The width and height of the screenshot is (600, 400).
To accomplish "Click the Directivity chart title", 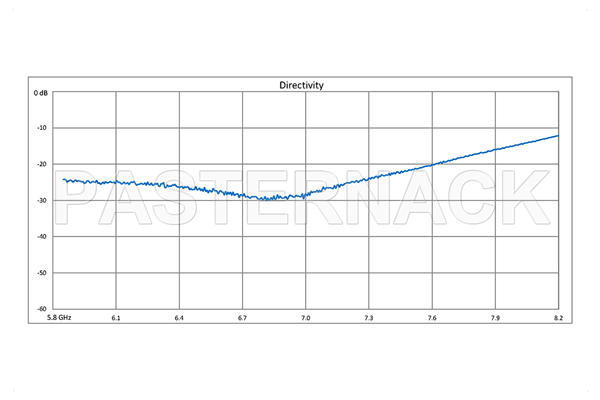I will [x=300, y=86].
